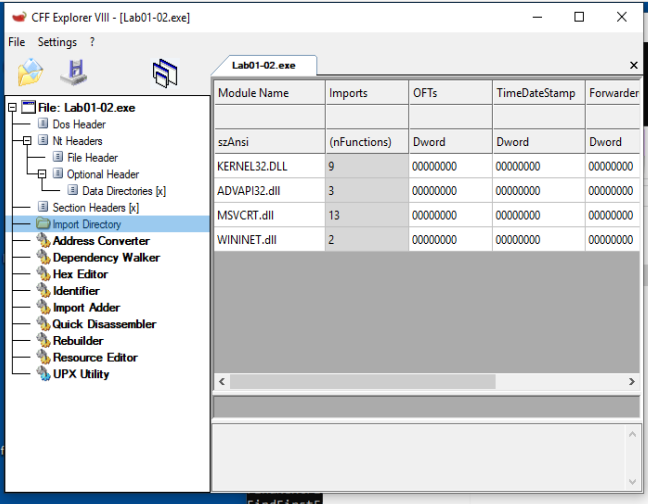Click the Save floppy disk toolbar icon

point(74,72)
